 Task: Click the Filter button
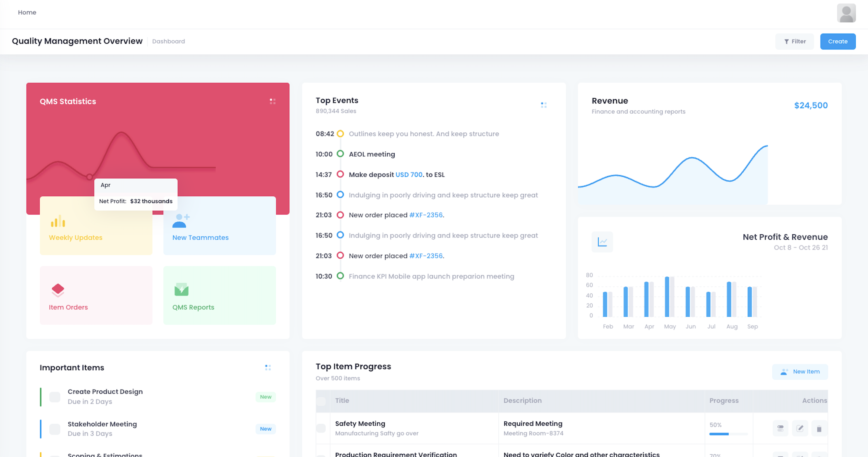794,41
